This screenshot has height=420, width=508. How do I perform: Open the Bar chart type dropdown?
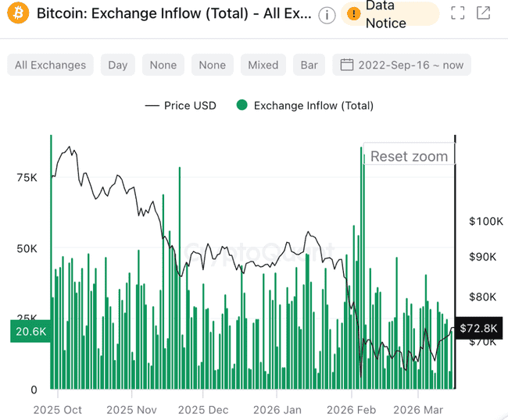[x=309, y=65]
